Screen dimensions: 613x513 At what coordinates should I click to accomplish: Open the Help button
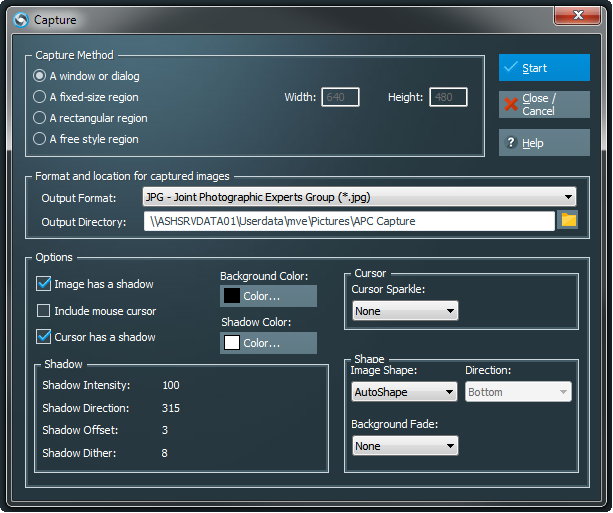point(544,143)
